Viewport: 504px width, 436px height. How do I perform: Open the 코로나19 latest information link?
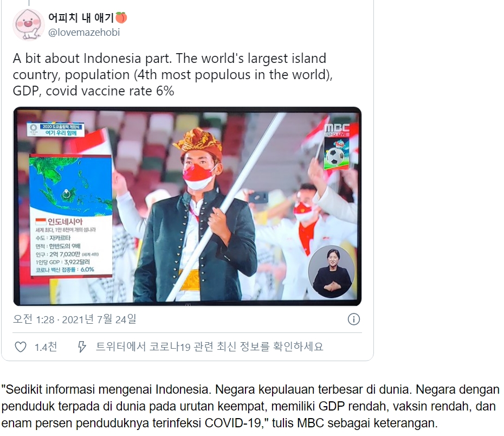coord(210,347)
